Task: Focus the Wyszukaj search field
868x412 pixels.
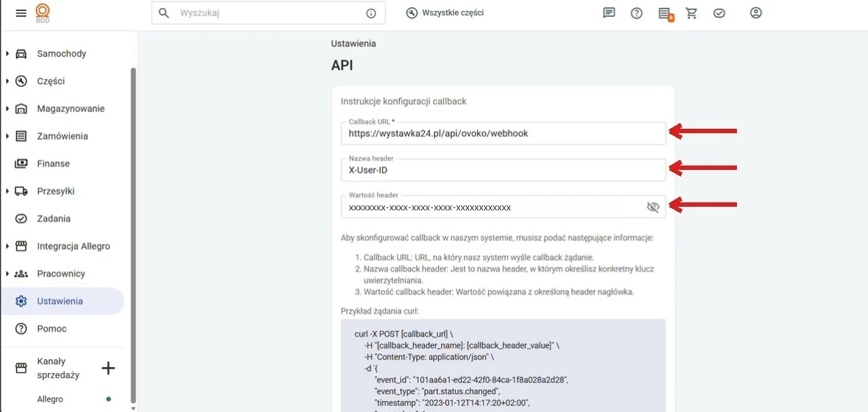Action: (269, 13)
